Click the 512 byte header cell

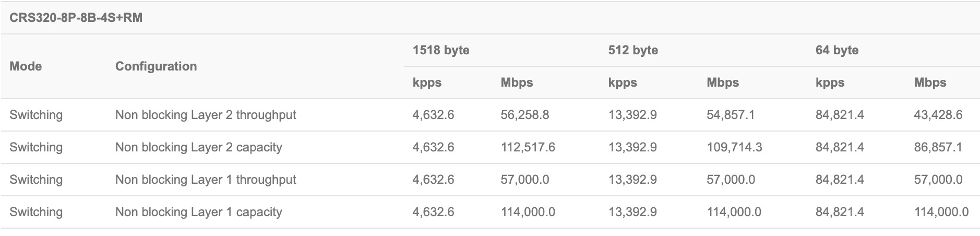click(633, 50)
